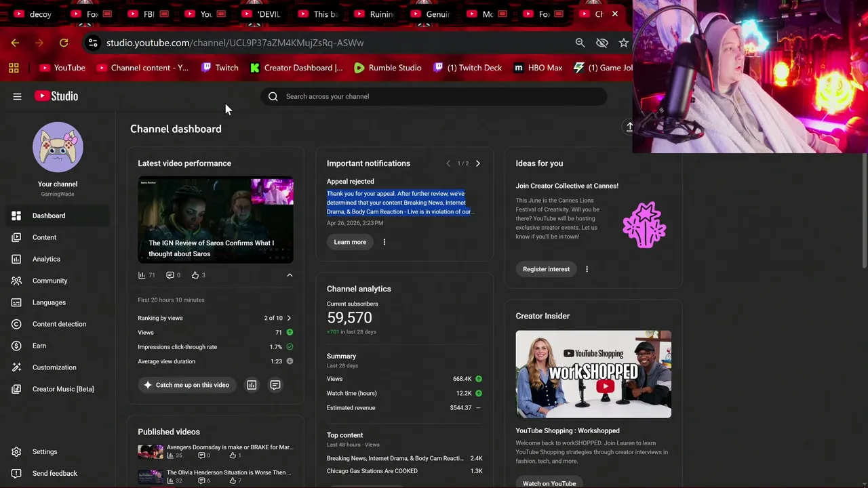Reload the page with the refresh icon

click(64, 43)
